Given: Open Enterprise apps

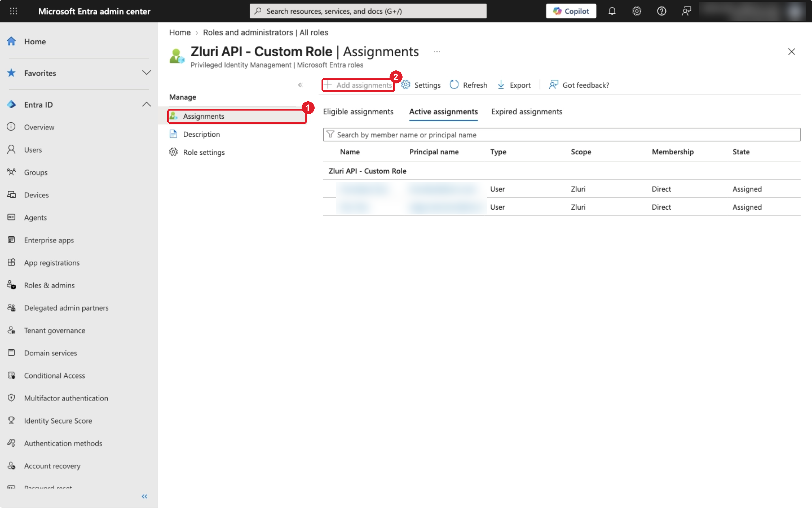Looking at the screenshot, I should click(x=49, y=240).
